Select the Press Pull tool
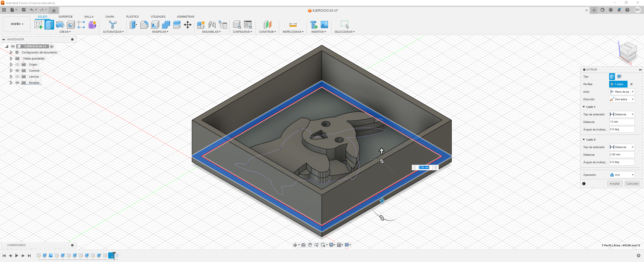The width and height of the screenshot is (644, 262). pos(133,25)
